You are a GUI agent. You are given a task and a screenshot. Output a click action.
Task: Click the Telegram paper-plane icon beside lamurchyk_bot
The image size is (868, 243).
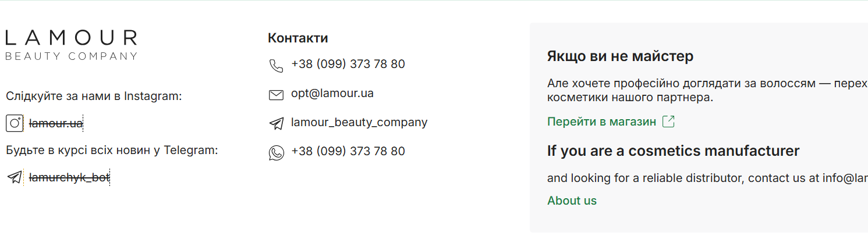[15, 177]
